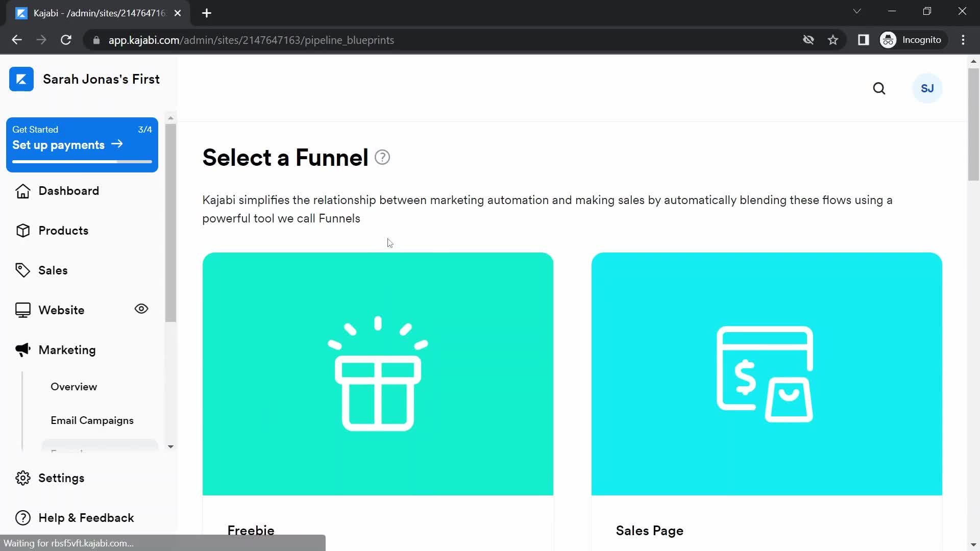980x551 pixels.
Task: Open the Products menu item
Action: [63, 231]
